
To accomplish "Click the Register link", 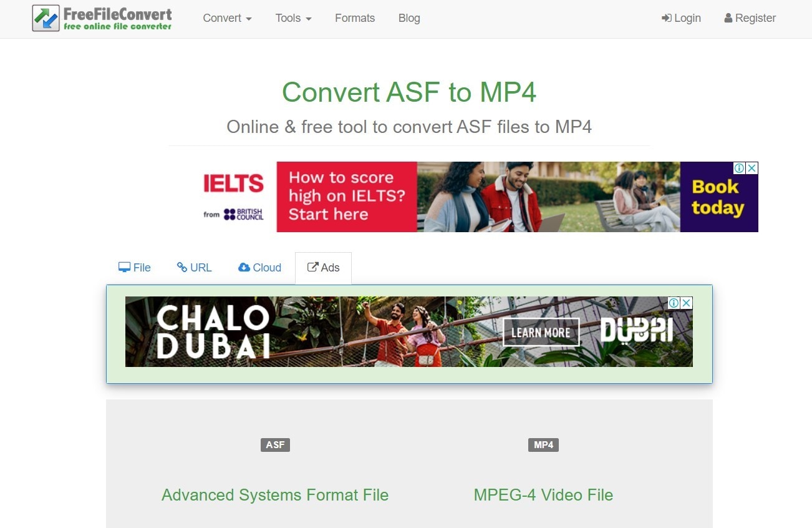I will [x=750, y=18].
